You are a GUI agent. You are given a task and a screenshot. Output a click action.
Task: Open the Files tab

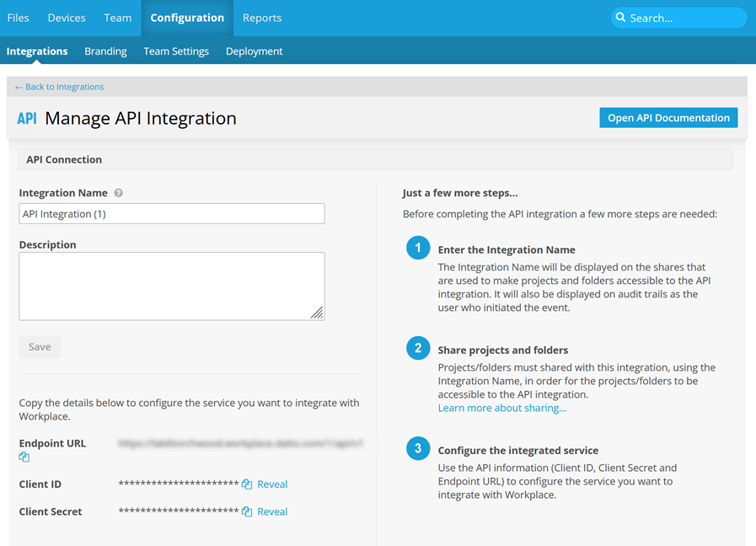point(18,18)
